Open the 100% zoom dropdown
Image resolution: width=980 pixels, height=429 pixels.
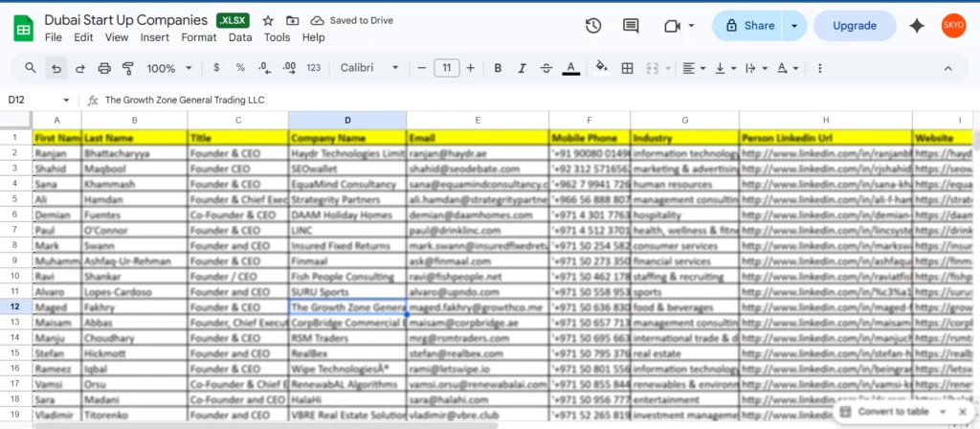click(169, 68)
